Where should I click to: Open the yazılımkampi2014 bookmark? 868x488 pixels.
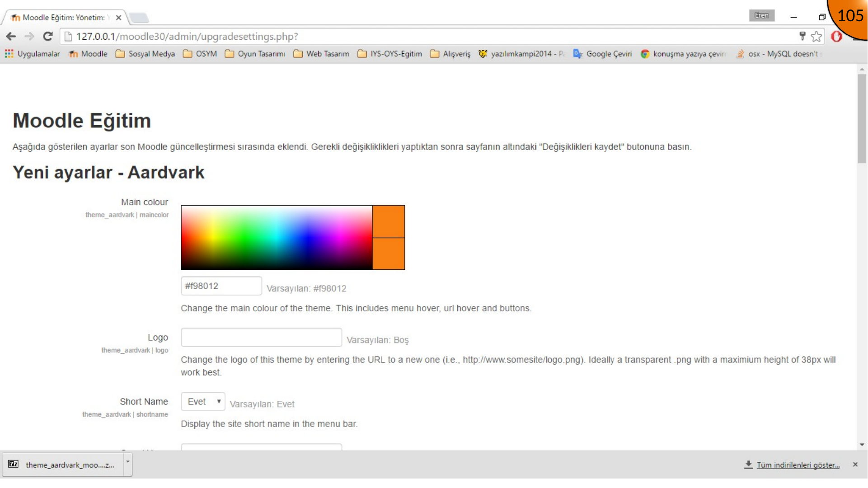(x=521, y=54)
